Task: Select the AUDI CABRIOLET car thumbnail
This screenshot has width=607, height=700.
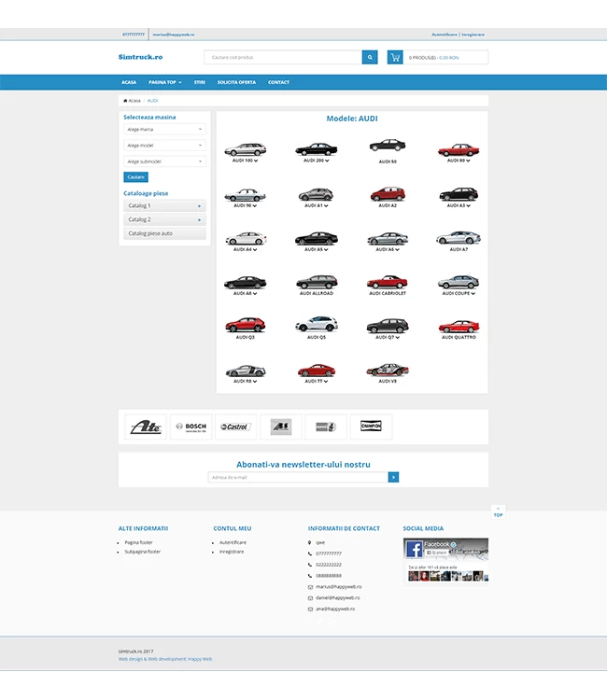Action: tap(388, 282)
